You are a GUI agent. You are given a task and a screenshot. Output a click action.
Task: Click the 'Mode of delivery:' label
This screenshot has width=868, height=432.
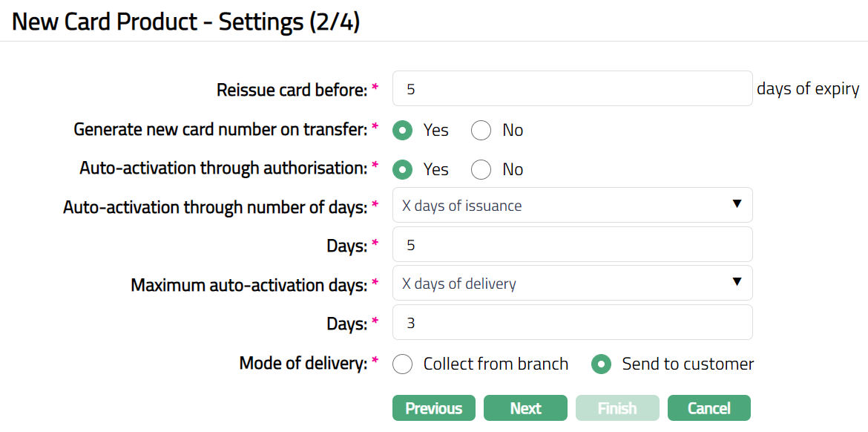point(303,364)
